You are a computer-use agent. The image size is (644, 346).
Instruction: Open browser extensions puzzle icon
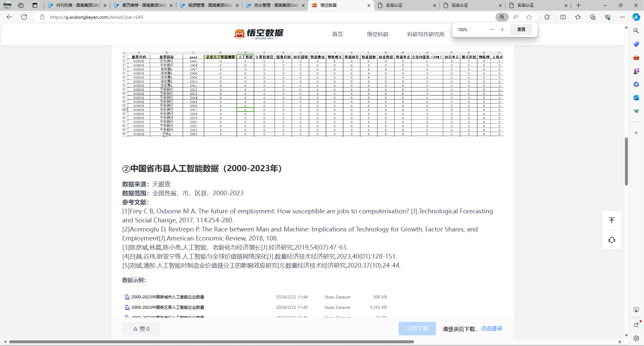click(x=547, y=17)
